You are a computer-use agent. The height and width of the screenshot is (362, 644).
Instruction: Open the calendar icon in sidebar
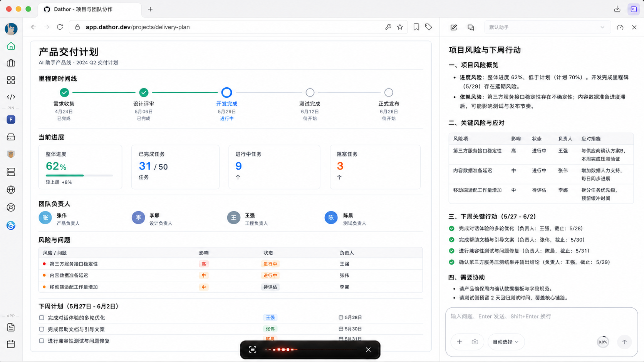coord(11,344)
